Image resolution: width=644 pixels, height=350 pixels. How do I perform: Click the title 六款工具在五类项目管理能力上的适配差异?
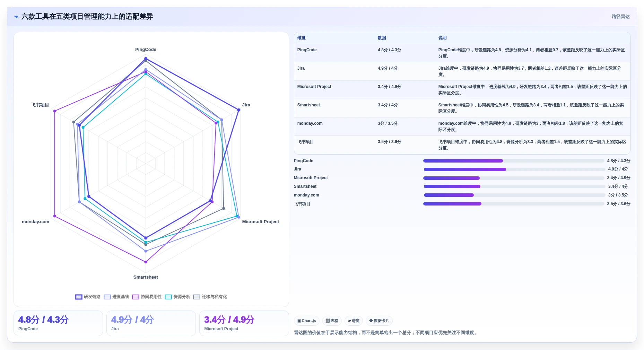coord(87,17)
